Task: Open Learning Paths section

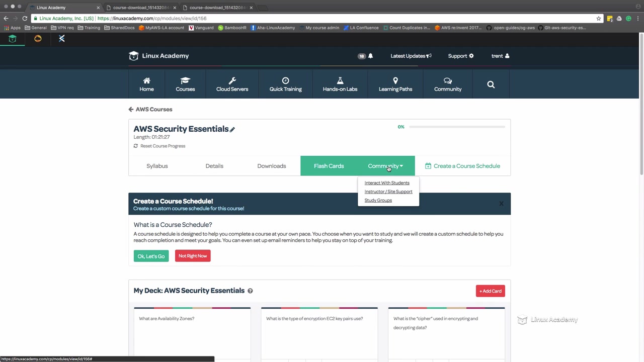Action: click(395, 84)
